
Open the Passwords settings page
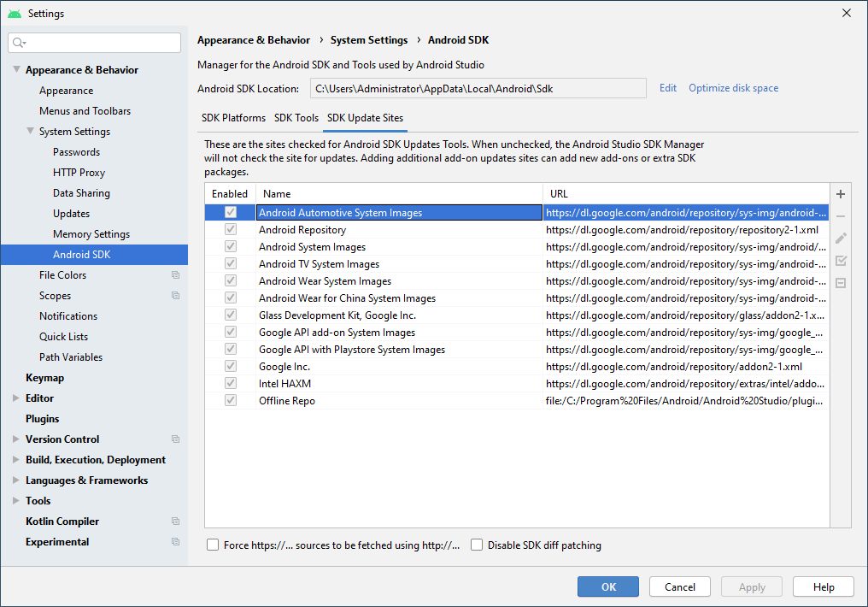[x=76, y=152]
